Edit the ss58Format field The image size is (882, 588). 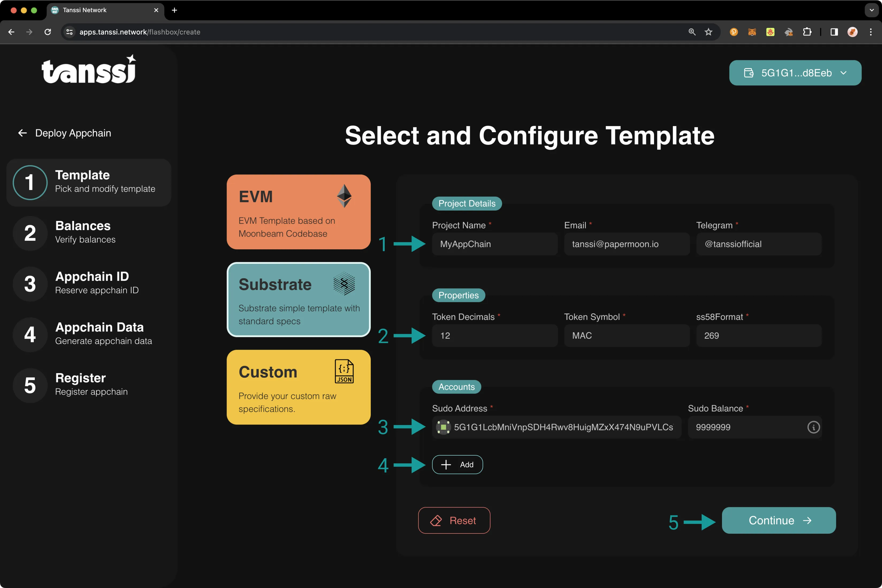coord(759,336)
